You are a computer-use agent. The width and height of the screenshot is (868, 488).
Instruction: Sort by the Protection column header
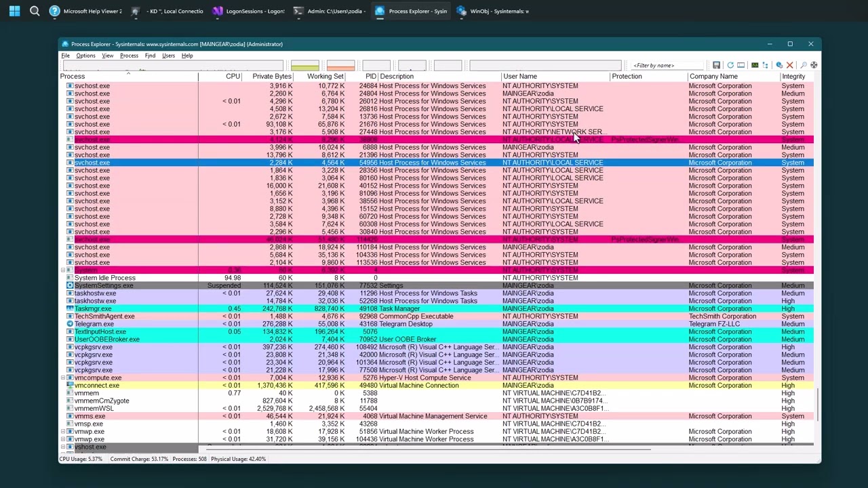point(649,77)
